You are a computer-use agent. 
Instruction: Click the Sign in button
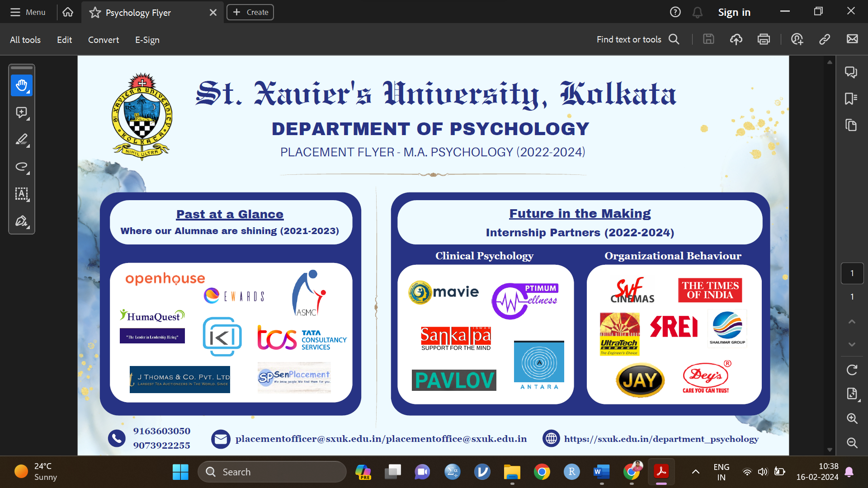[x=734, y=12]
